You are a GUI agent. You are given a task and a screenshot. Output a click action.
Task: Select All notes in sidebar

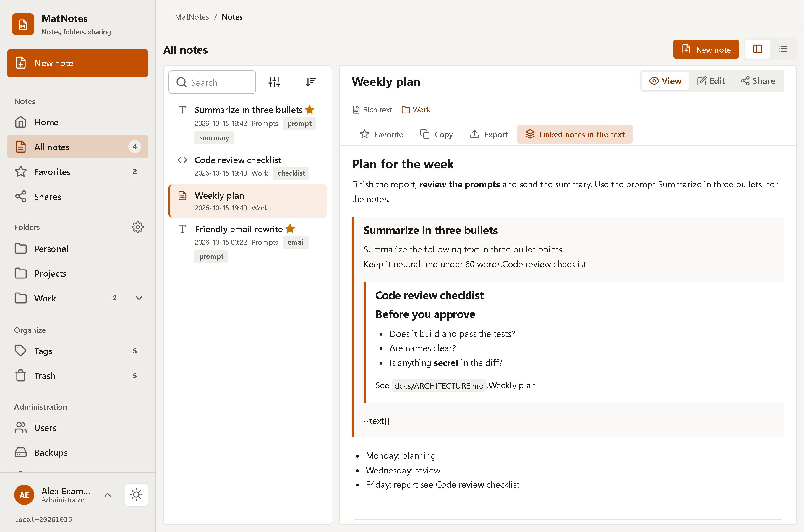pyautogui.click(x=78, y=147)
